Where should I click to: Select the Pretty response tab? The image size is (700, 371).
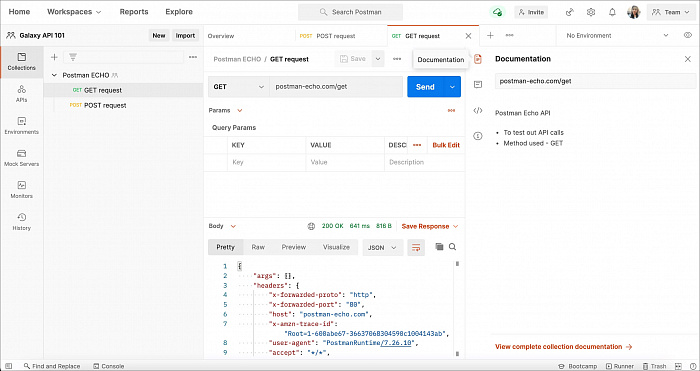pos(225,247)
